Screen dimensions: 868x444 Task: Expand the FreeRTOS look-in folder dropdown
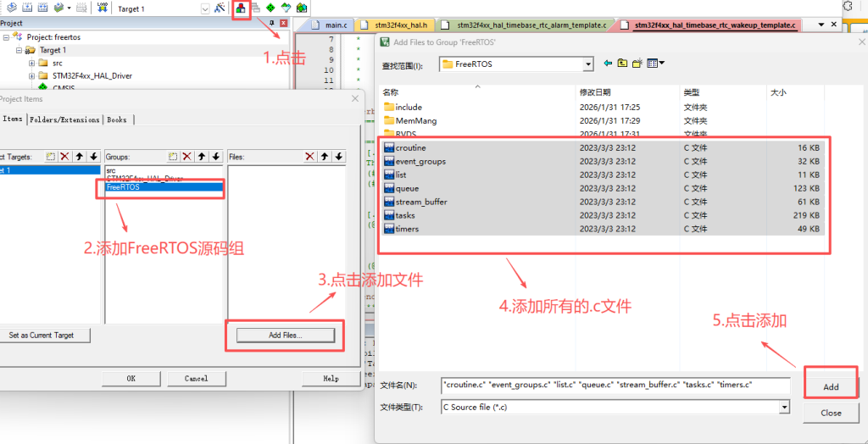tap(587, 64)
